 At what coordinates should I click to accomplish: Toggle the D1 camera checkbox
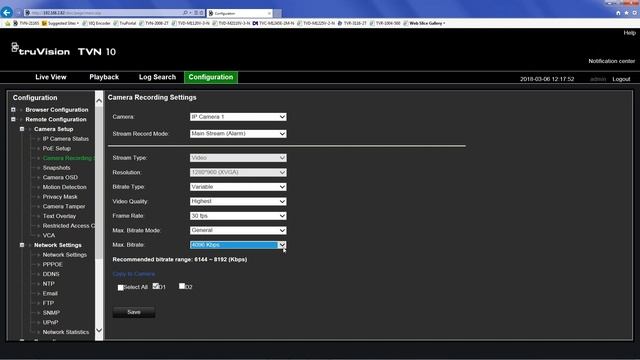tap(156, 286)
